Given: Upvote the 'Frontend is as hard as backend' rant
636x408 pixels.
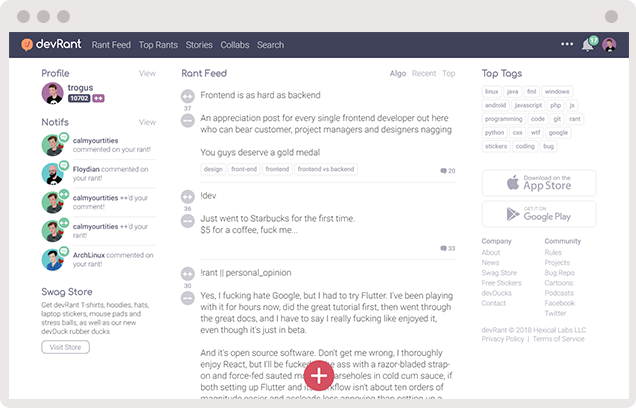Looking at the screenshot, I should click(187, 97).
